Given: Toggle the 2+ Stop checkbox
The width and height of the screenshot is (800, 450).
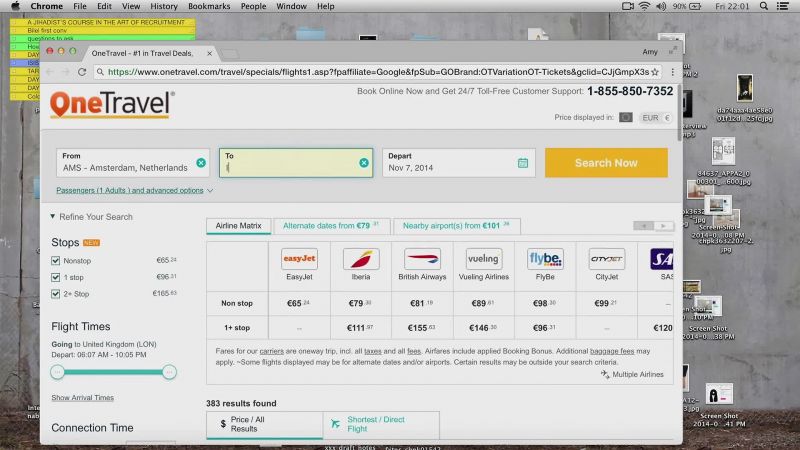Looking at the screenshot, I should (56, 294).
